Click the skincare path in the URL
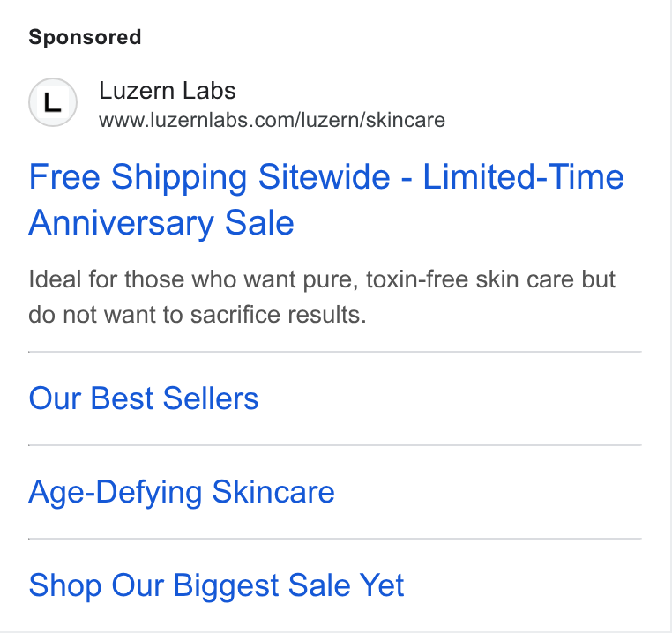This screenshot has height=633, width=672. (x=405, y=120)
